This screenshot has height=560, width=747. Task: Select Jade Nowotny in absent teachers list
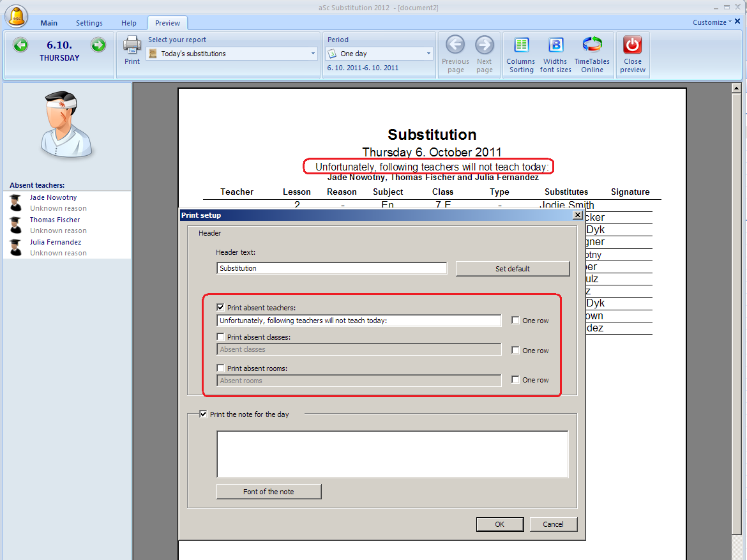[x=66, y=202]
